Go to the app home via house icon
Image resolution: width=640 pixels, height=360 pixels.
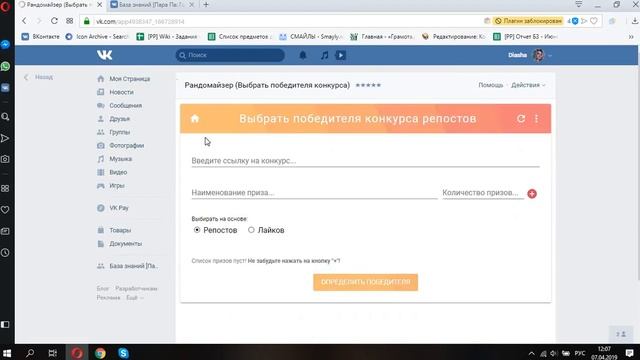click(x=195, y=119)
